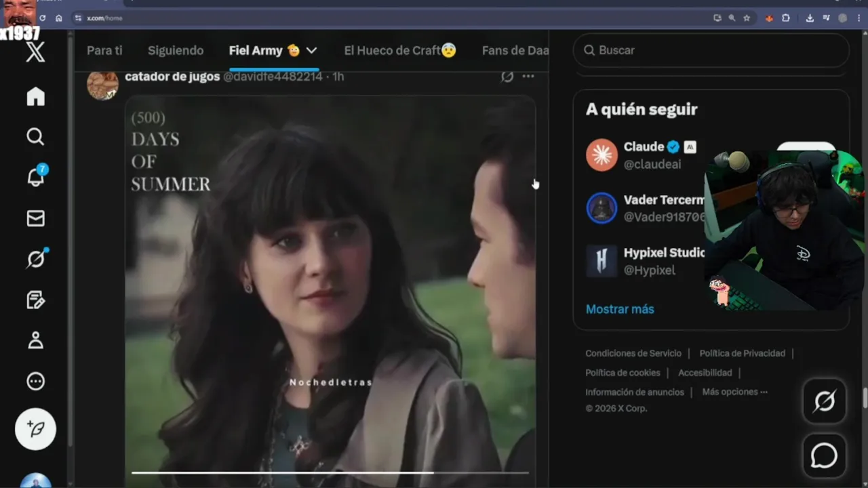
Task: Open the browser Extensions puzzle icon
Action: tap(785, 18)
